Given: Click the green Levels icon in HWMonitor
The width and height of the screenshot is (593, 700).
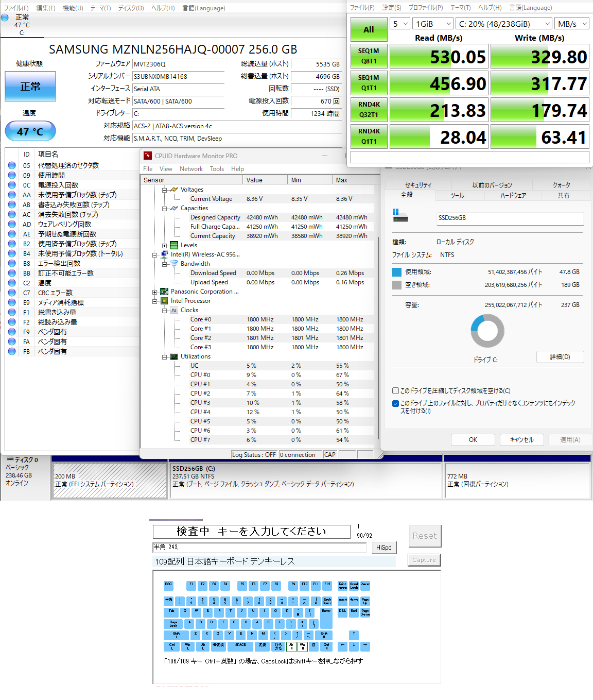Looking at the screenshot, I should click(x=175, y=245).
